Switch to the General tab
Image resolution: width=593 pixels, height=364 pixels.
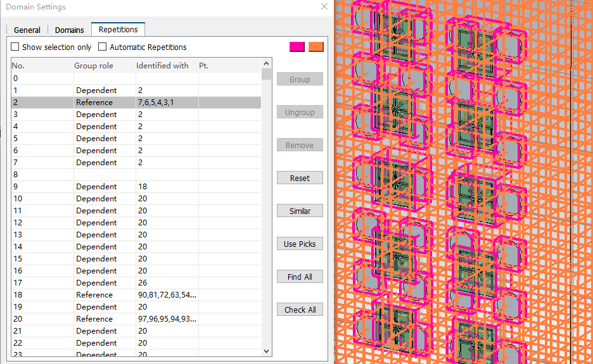[27, 30]
